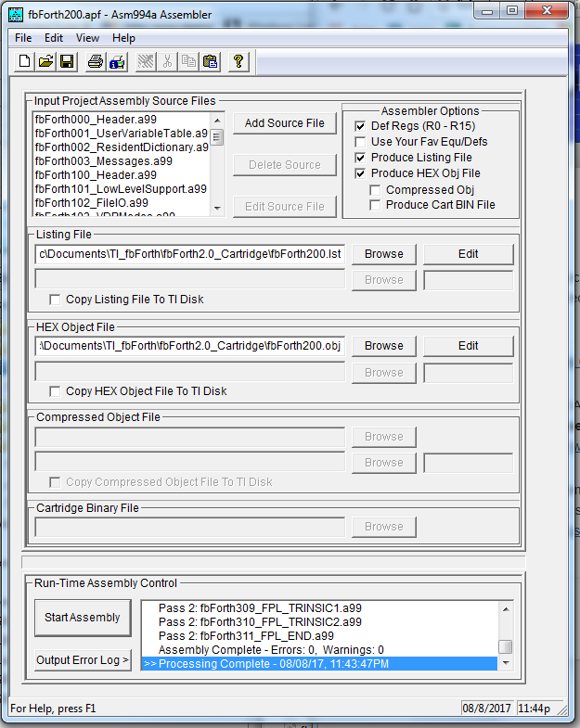Open the View menu
This screenshot has height=728, width=580.
point(87,38)
